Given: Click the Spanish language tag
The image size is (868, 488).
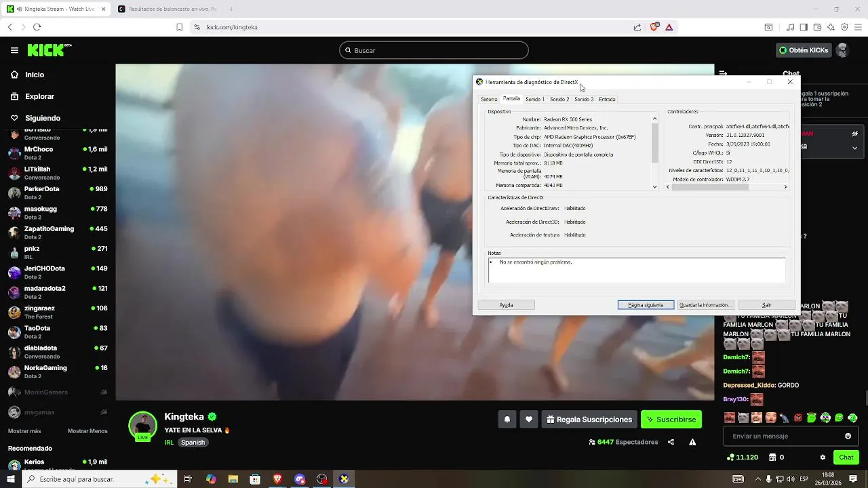Looking at the screenshot, I should pos(193,442).
